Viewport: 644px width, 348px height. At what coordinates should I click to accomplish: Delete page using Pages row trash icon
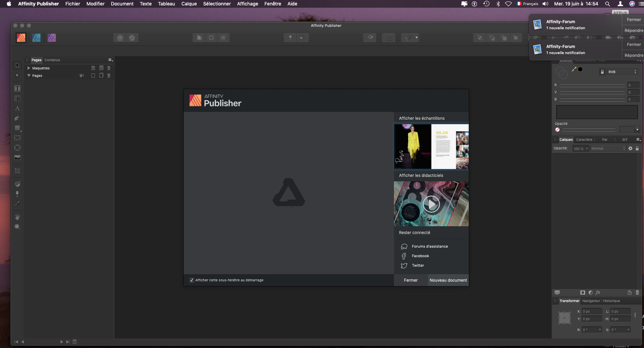click(109, 76)
